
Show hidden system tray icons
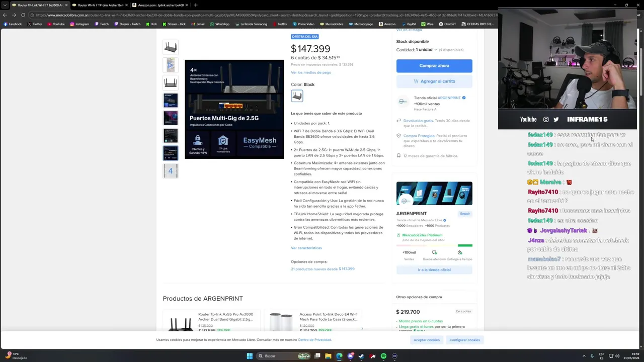584,356
